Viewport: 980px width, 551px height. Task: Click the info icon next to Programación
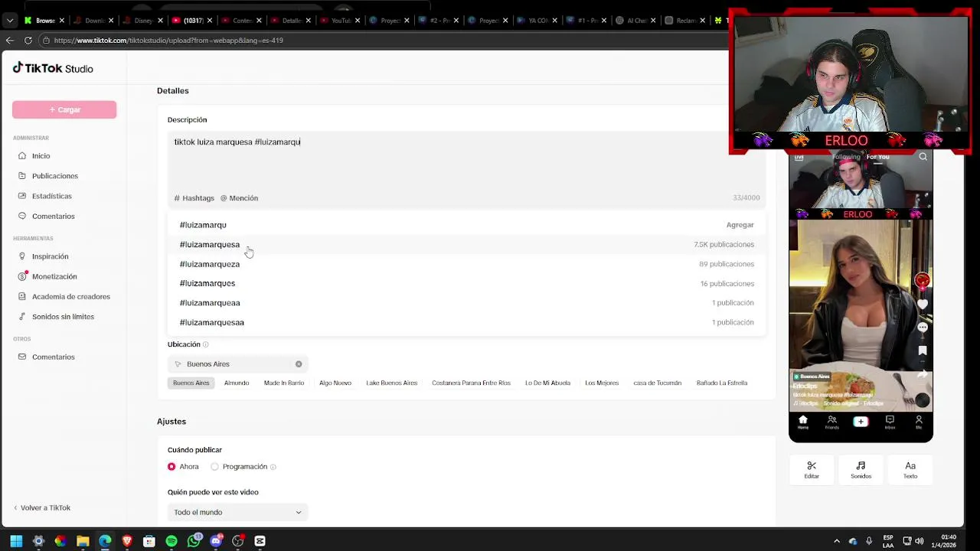click(273, 467)
